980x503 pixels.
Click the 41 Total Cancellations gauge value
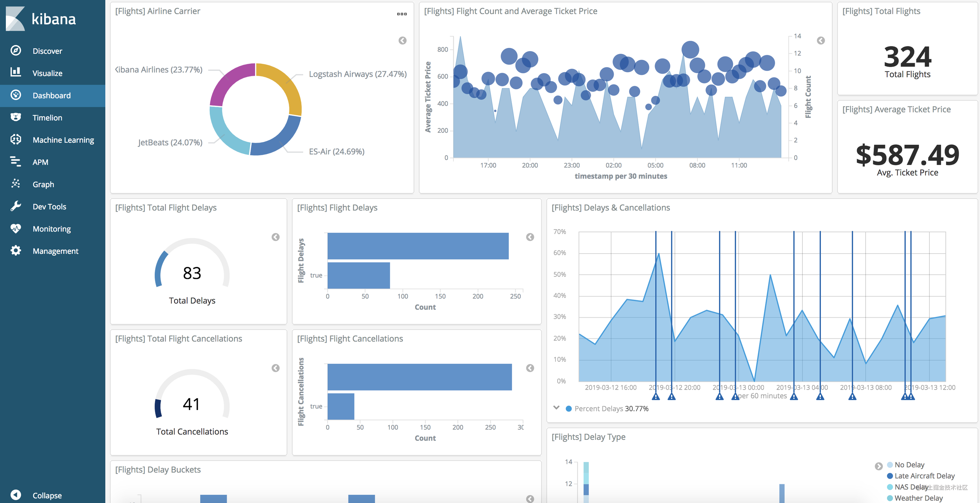click(191, 404)
